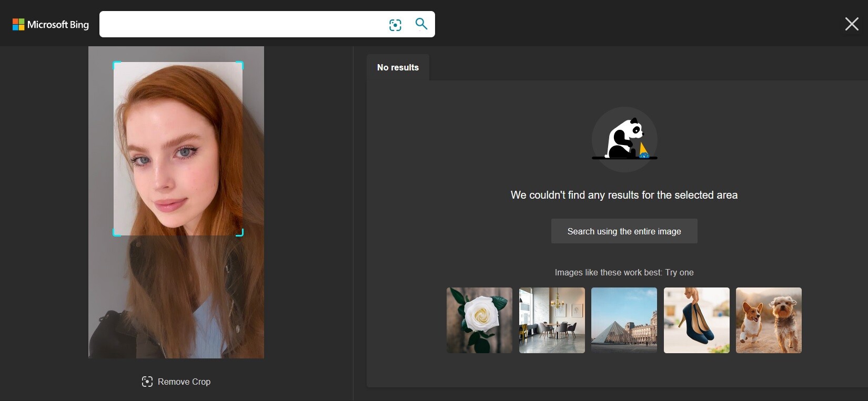
Task: Click the visual search camera icon
Action: pyautogui.click(x=395, y=25)
